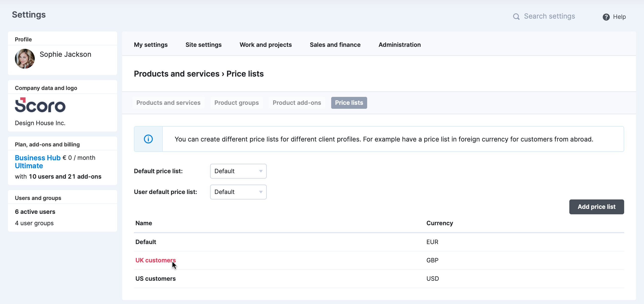Click Users and groups heading
The width and height of the screenshot is (644, 304).
coord(38,198)
